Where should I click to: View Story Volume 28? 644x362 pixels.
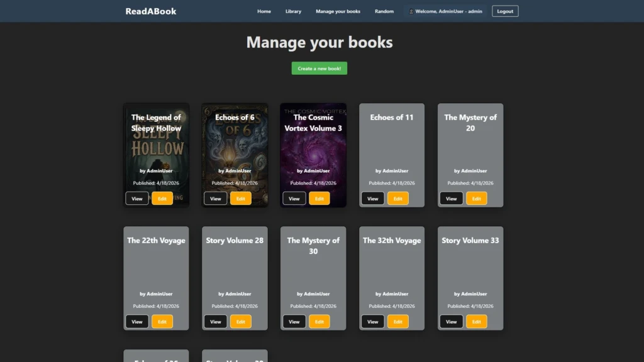[x=215, y=321]
